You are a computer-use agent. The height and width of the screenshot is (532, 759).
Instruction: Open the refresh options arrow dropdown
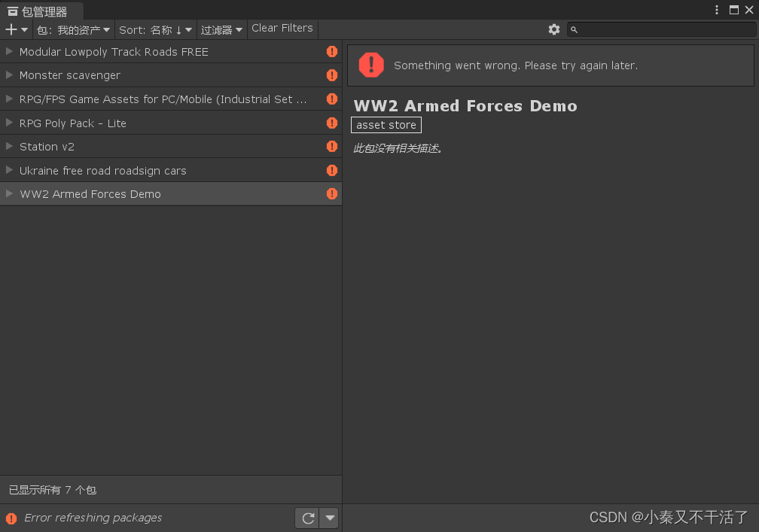329,518
